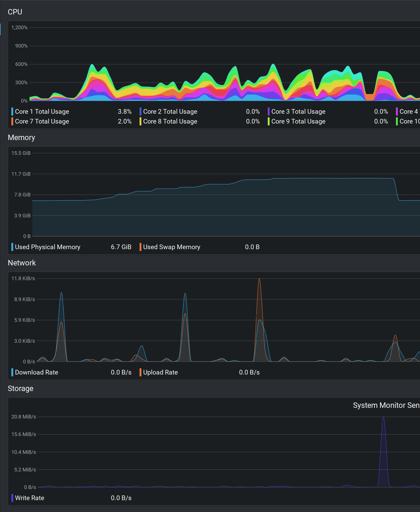This screenshot has width=420, height=512.
Task: Select the Write Rate legend entry
Action: pyautogui.click(x=29, y=498)
